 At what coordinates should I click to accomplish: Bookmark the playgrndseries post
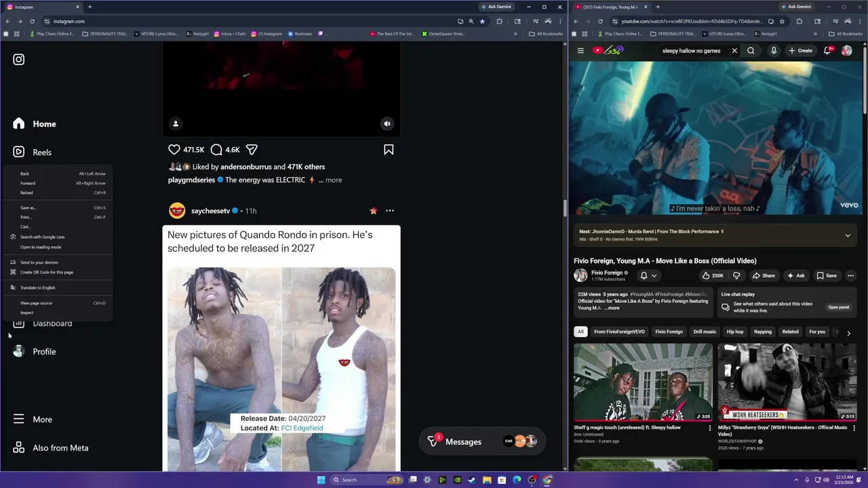point(389,150)
